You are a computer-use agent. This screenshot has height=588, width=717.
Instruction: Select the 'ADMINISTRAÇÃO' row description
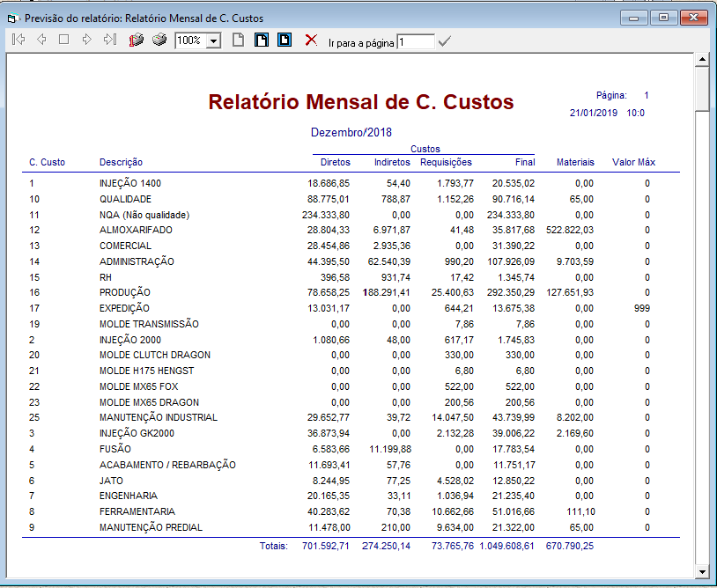pyautogui.click(x=137, y=261)
